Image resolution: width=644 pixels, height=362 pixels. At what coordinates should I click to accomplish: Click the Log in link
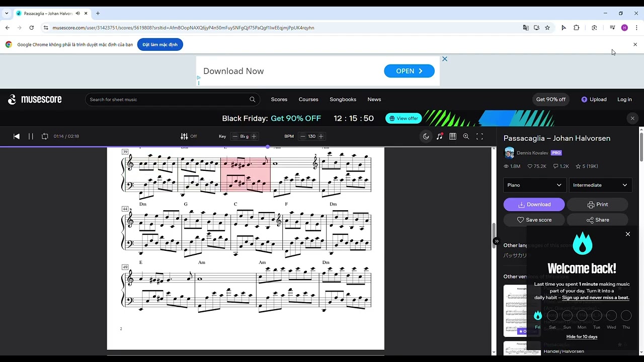click(x=624, y=100)
